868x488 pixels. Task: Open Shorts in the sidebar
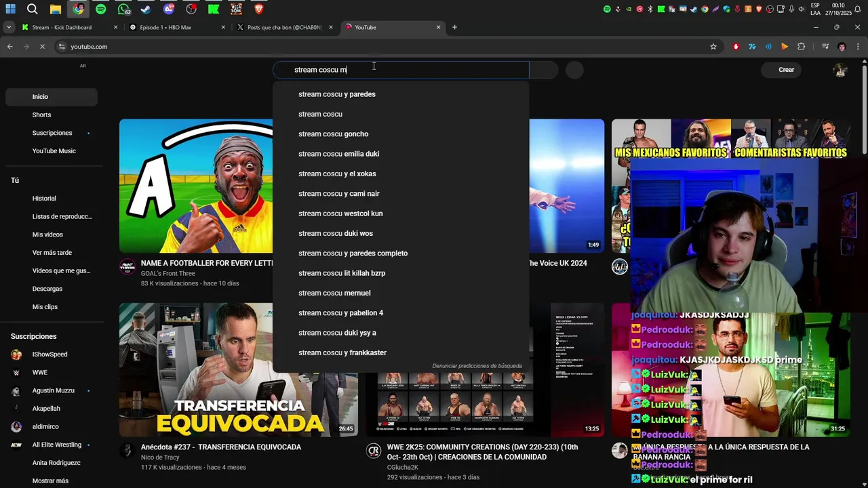click(52, 115)
